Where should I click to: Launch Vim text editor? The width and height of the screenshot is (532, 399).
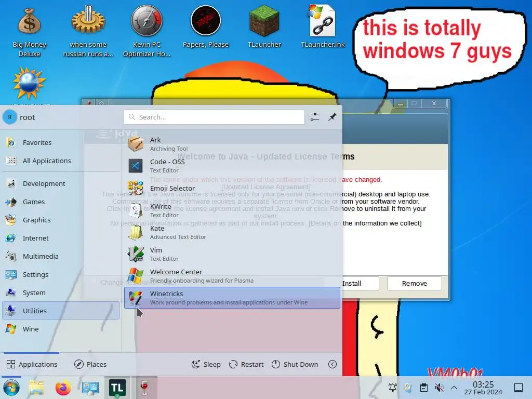click(232, 254)
